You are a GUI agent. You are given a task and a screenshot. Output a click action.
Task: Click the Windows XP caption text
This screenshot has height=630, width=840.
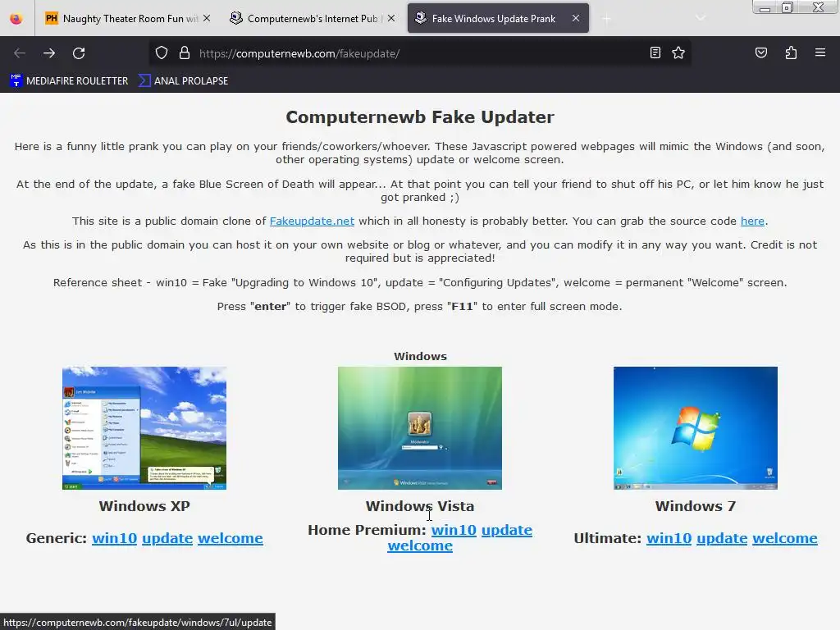(144, 506)
